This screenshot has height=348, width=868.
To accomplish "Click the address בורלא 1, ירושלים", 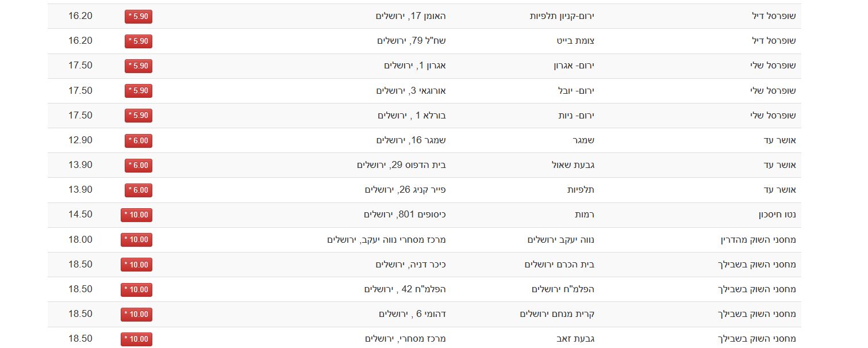I will (412, 116).
